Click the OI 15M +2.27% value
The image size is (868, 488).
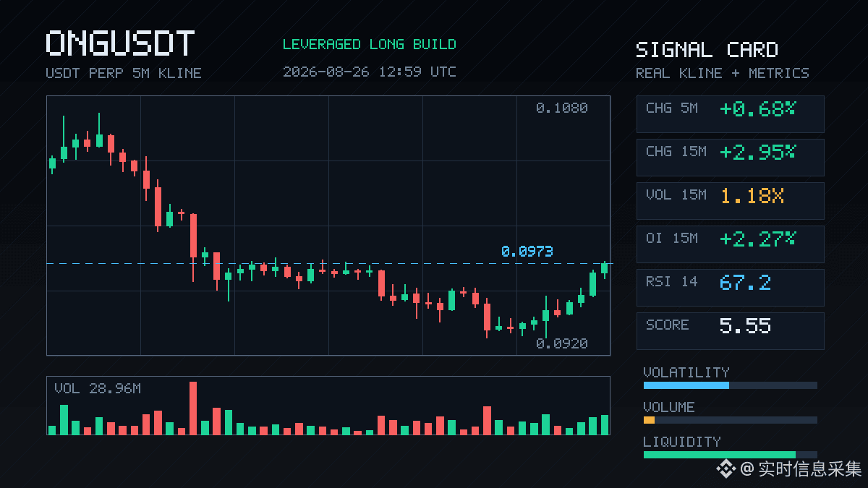[757, 239]
